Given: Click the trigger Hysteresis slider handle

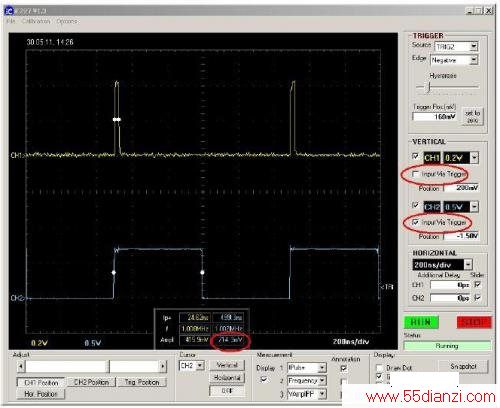Looking at the screenshot, I should pos(429,87).
